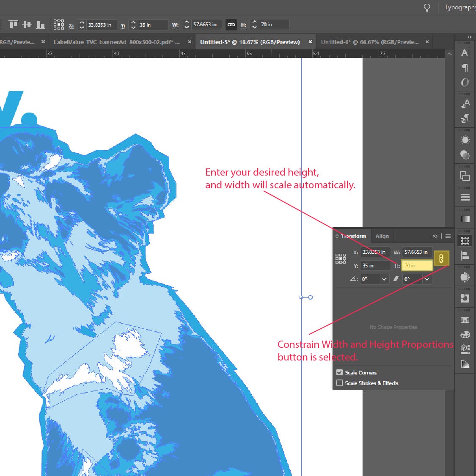Click the lightbulb learn icon at top
The height and width of the screenshot is (476, 476).
(427, 8)
